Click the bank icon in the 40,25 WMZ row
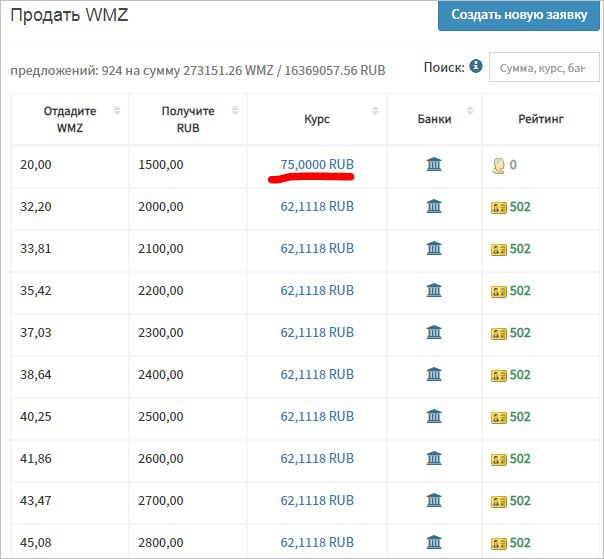Viewport: 604px width, 559px height. (x=434, y=416)
